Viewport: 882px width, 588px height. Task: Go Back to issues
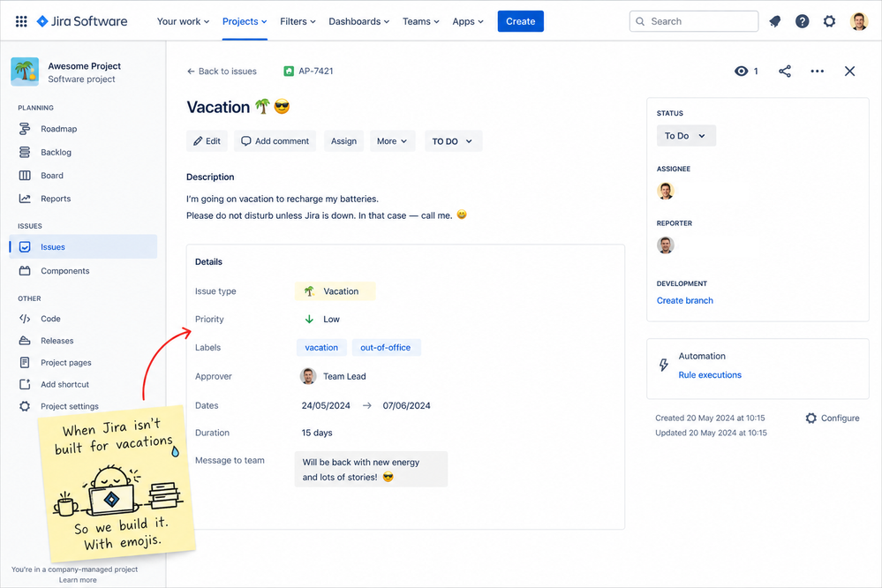pos(222,72)
